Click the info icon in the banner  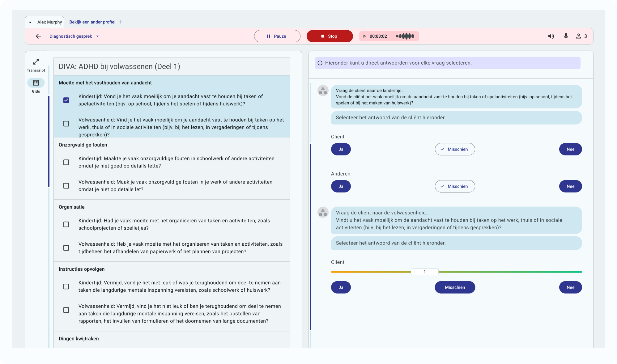tap(320, 63)
